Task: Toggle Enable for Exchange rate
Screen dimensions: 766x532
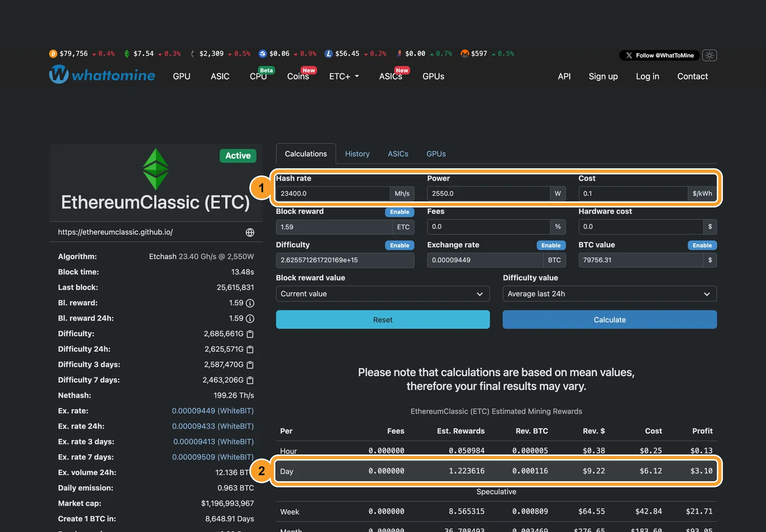Action: click(551, 245)
